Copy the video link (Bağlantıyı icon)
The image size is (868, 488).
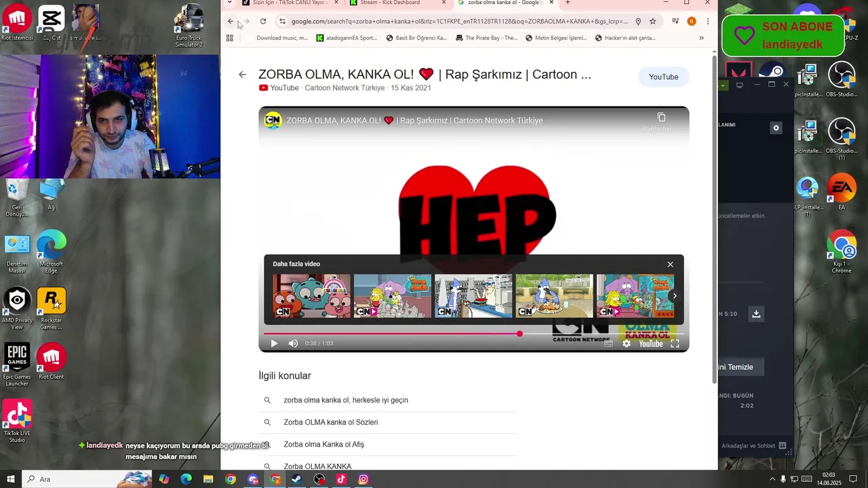click(661, 118)
